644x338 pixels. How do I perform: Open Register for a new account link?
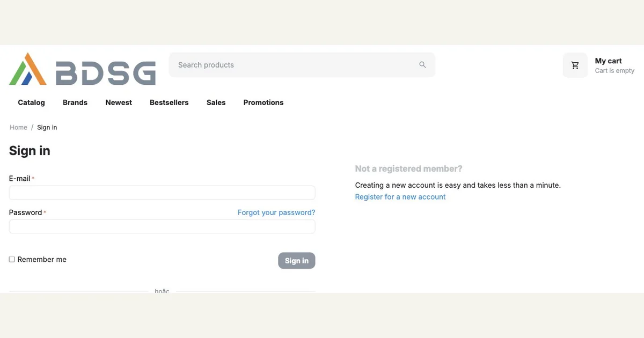coord(400,197)
